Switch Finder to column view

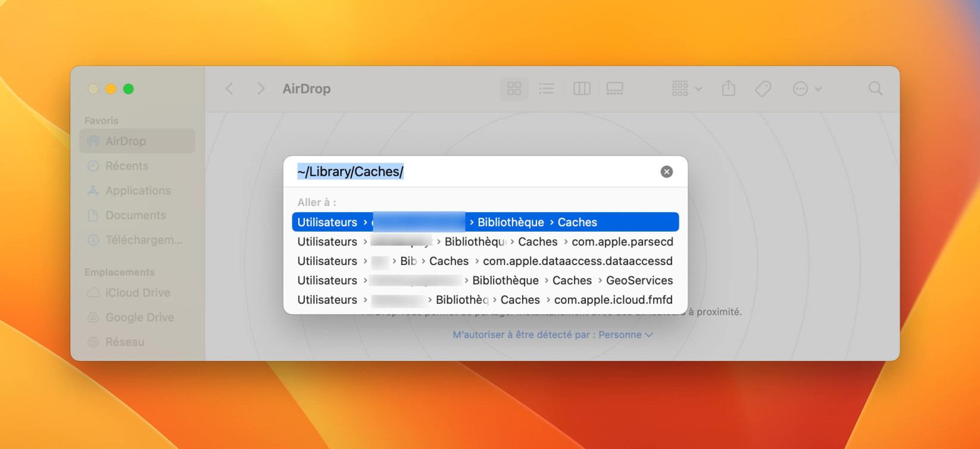pos(582,89)
